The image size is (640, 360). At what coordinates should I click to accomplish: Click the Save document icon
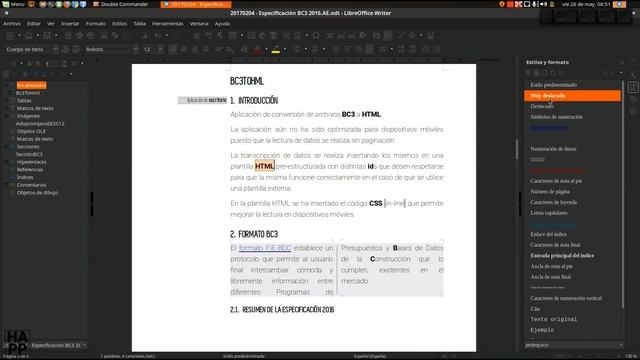coord(47,36)
